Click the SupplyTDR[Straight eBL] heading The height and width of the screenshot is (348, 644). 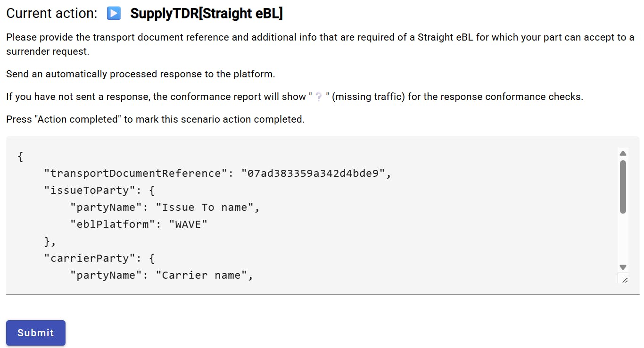(x=206, y=14)
